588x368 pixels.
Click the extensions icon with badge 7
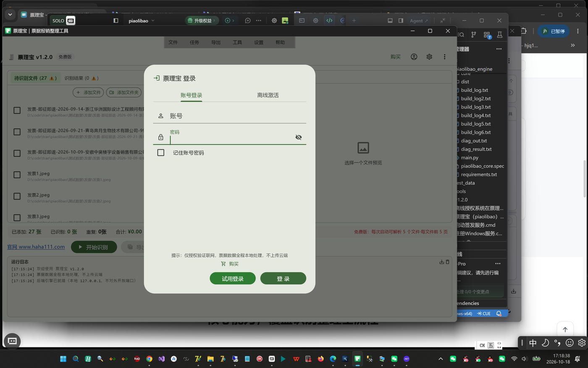[x=487, y=35]
